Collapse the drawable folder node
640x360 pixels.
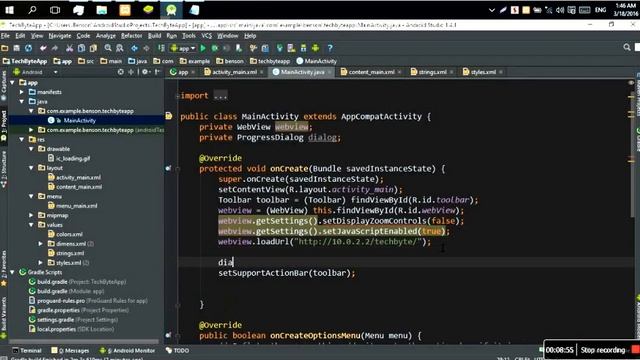tap(31, 149)
